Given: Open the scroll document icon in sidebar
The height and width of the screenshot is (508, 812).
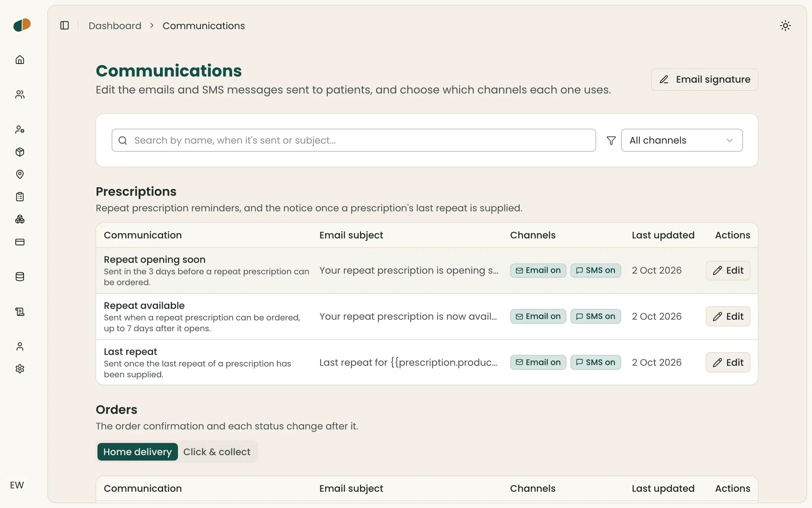Looking at the screenshot, I should 20,312.
